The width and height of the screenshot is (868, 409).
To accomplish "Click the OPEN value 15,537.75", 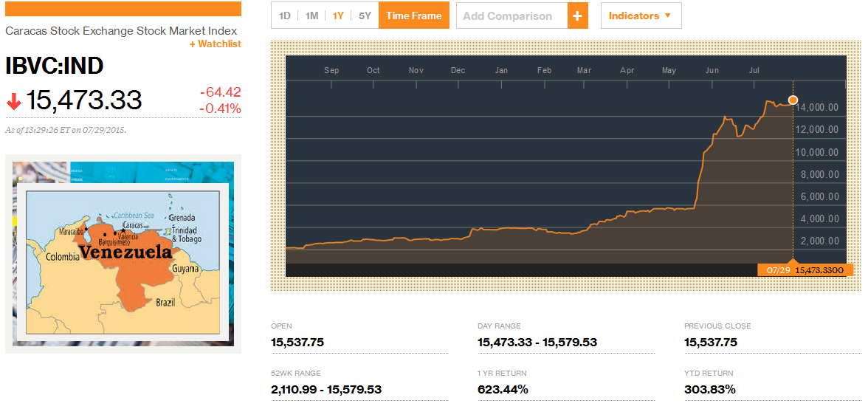I will coord(297,342).
